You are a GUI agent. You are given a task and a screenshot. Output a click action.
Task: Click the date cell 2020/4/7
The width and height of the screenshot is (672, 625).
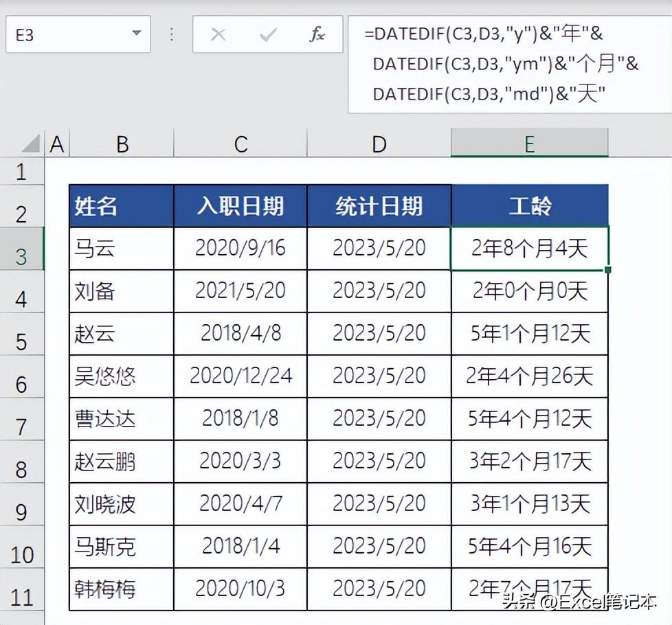(x=240, y=504)
